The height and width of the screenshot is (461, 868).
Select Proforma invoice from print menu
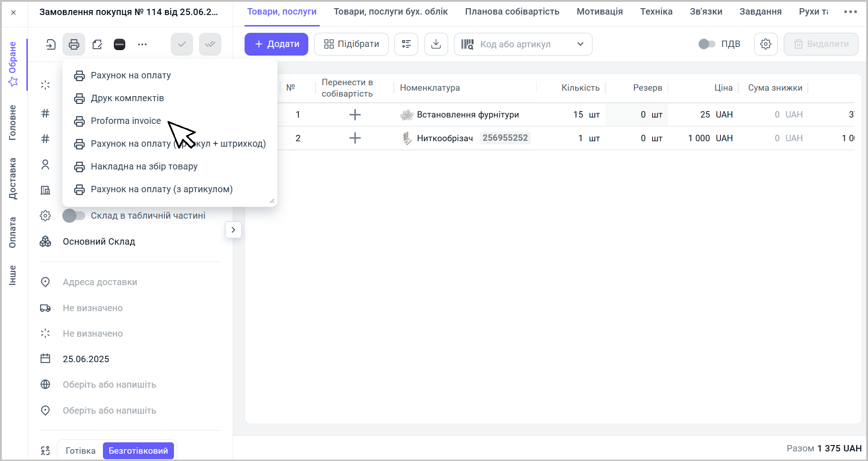tap(126, 121)
